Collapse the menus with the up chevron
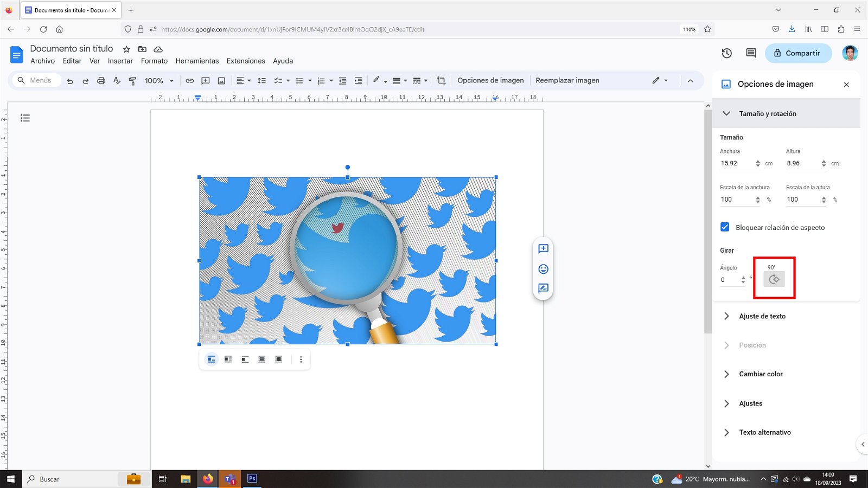The width and height of the screenshot is (868, 488). pyautogui.click(x=690, y=81)
